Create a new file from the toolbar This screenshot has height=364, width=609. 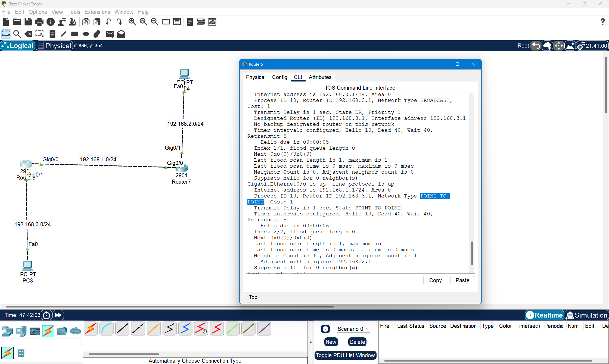pyautogui.click(x=6, y=22)
